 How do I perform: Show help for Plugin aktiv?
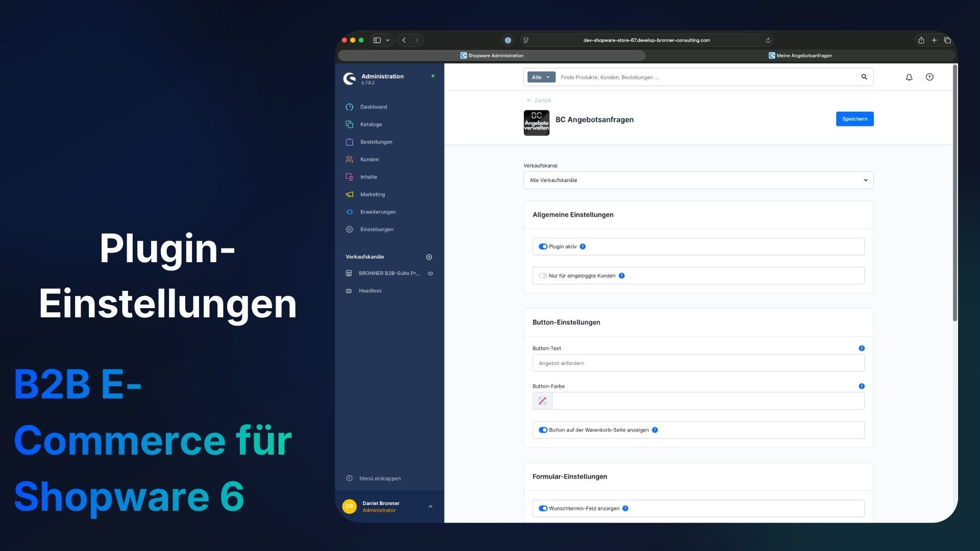point(583,247)
